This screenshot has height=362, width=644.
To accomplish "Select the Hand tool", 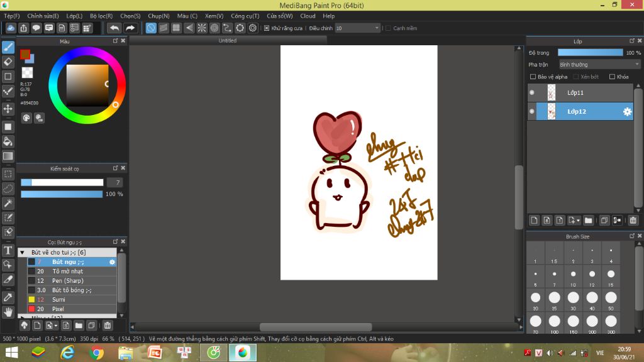I will pos(8,312).
